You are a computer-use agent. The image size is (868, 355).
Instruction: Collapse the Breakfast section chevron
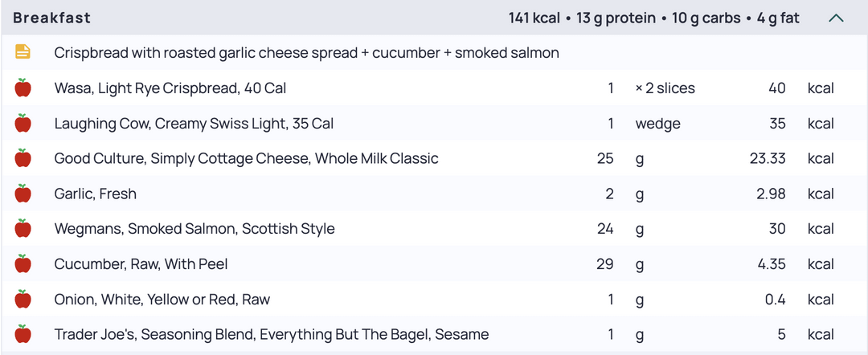[x=836, y=18]
